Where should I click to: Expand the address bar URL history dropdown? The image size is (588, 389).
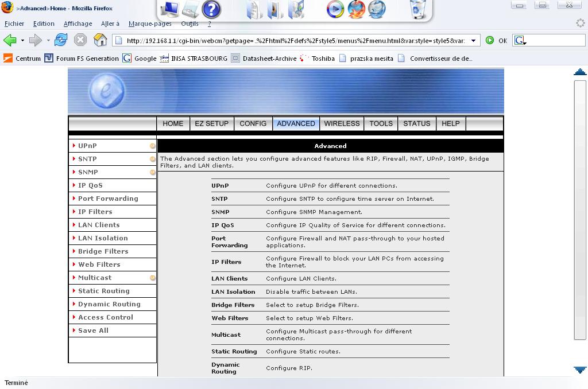tap(474, 41)
